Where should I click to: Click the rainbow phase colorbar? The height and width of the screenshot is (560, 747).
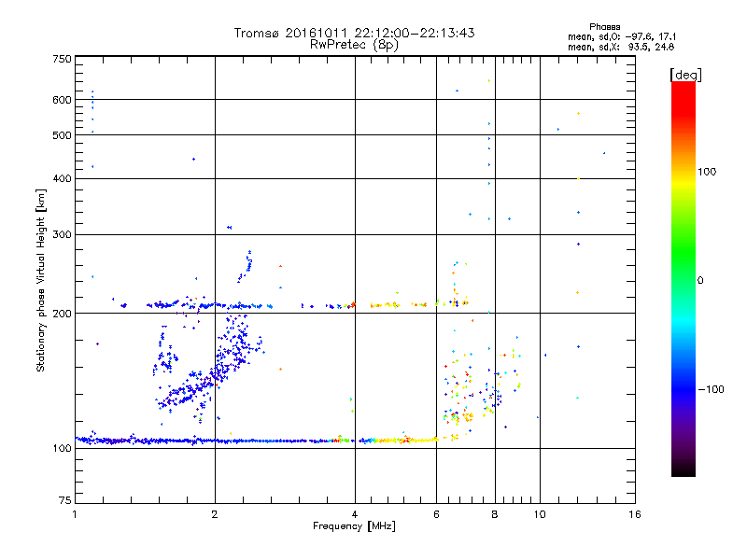[684, 278]
